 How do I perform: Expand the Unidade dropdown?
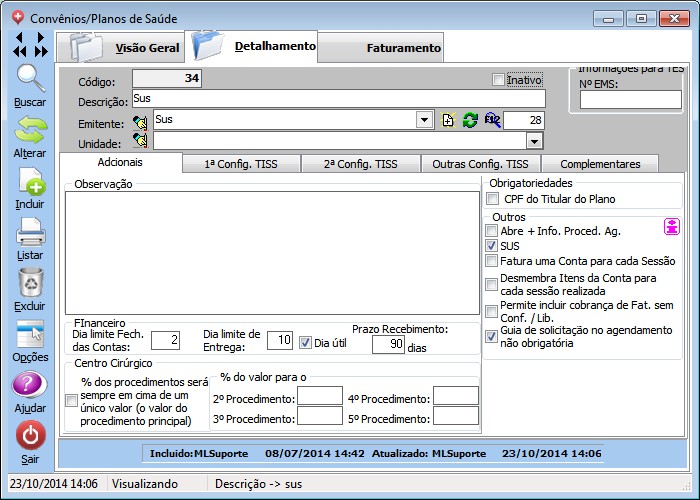pos(534,141)
